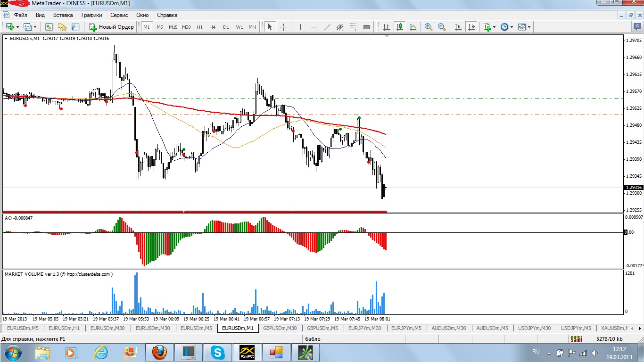Open the new chart icon
This screenshot has height=362, width=644.
[x=10, y=27]
